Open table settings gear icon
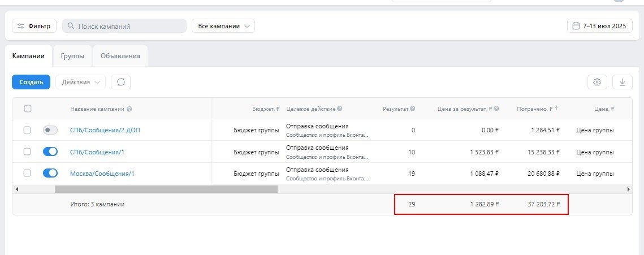This screenshot has height=255, width=644. tap(597, 82)
